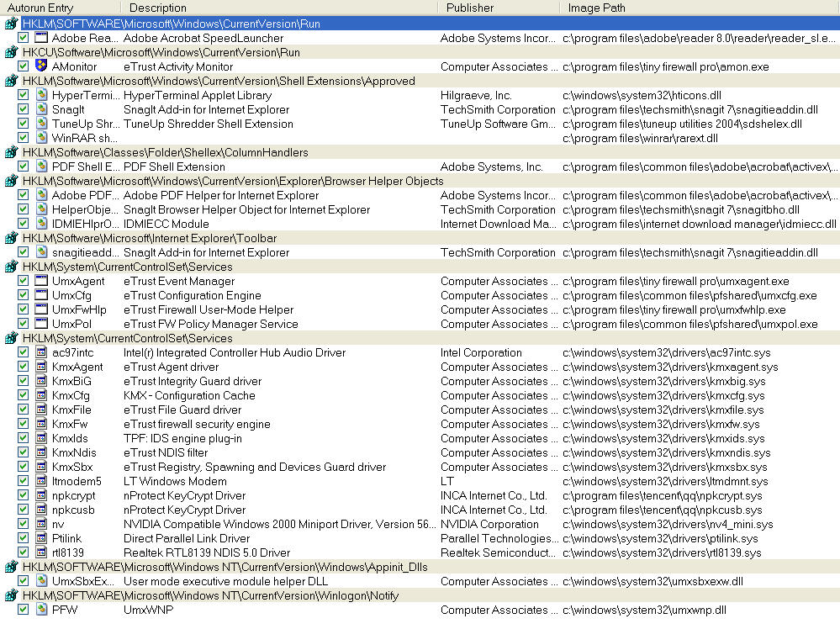Click the HyperTerminal entry's DLL icon
The height and width of the screenshot is (629, 840).
41,95
